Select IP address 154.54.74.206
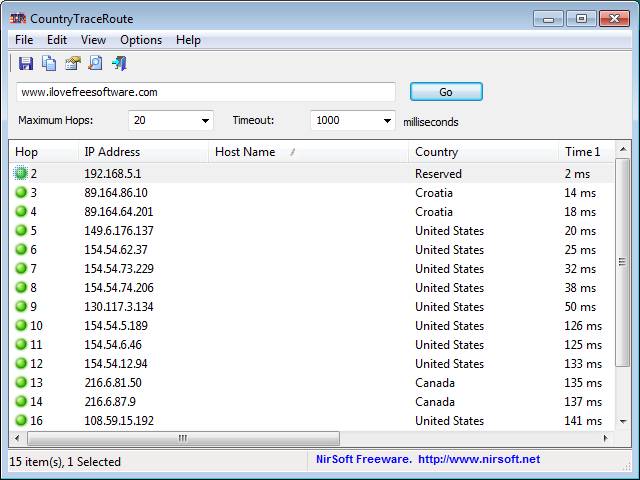The height and width of the screenshot is (480, 640). pyautogui.click(x=119, y=287)
